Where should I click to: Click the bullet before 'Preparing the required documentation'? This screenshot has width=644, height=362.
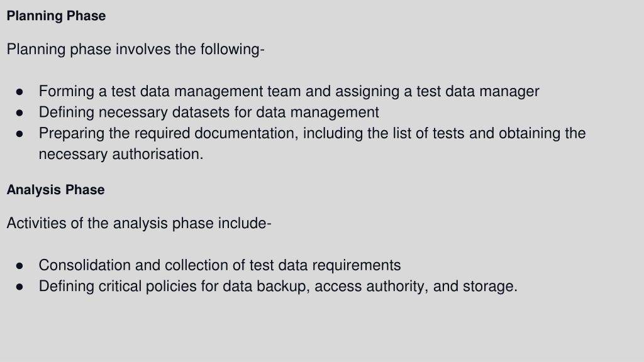pos(19,134)
